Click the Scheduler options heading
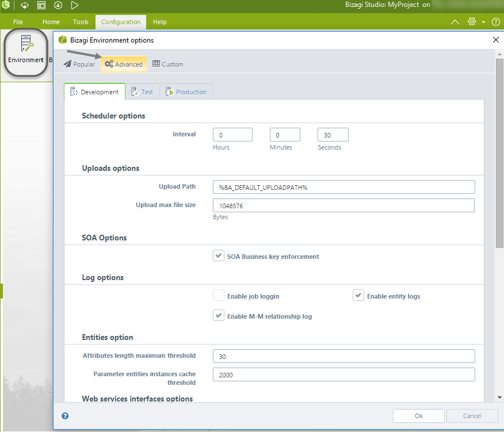The image size is (504, 432). (113, 116)
